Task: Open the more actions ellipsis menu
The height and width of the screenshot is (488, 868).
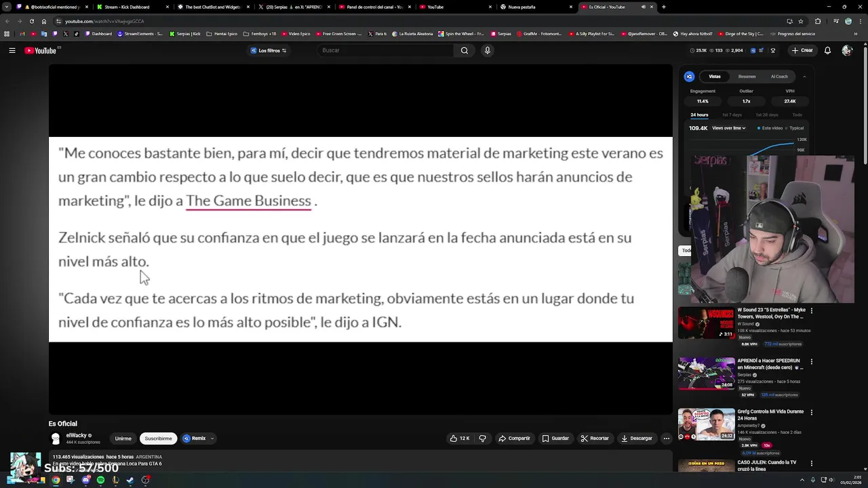Action: 666,439
